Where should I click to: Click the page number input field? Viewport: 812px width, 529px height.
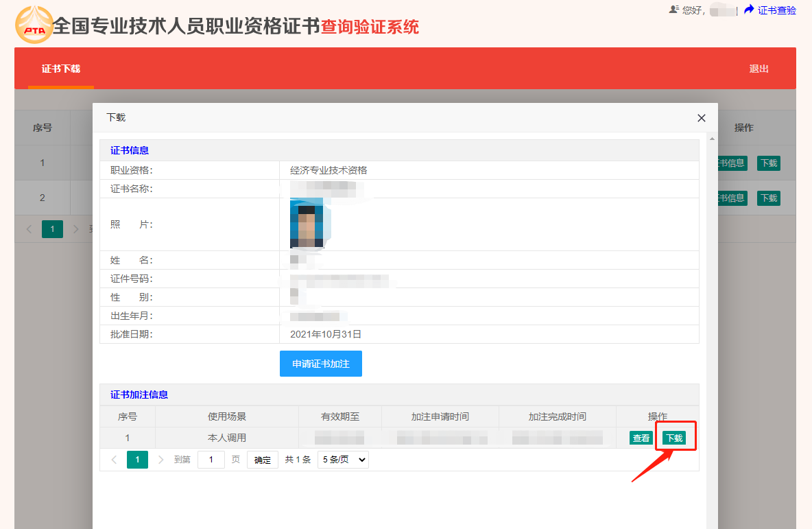point(211,460)
